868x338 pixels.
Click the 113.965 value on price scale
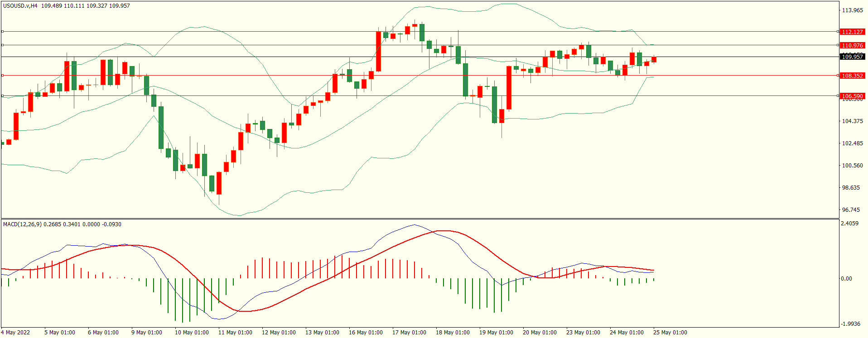click(x=852, y=10)
